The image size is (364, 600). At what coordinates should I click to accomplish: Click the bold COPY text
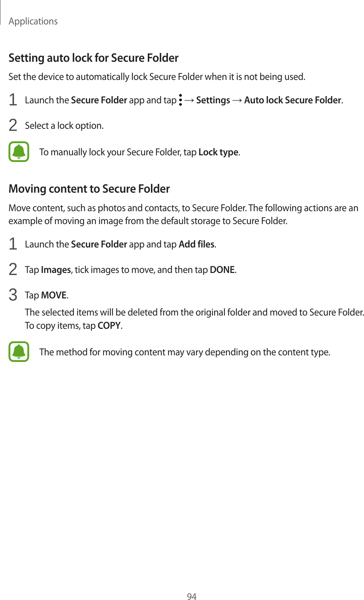tap(109, 326)
